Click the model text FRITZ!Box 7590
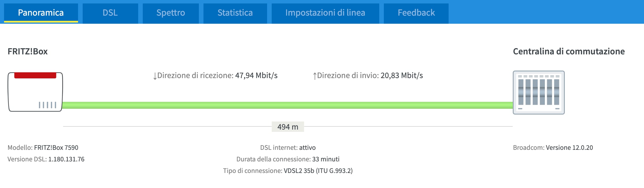Screen dimensions: 644x188 pos(56,148)
